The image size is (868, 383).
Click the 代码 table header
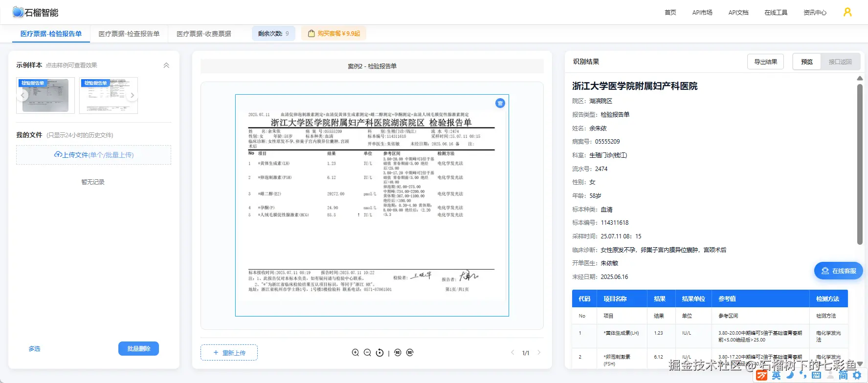click(x=584, y=298)
